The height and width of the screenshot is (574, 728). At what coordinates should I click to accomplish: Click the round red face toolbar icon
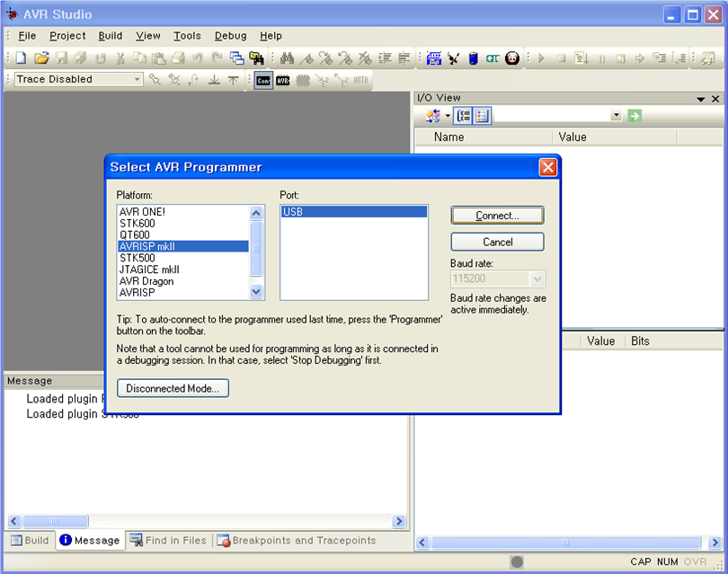pyautogui.click(x=512, y=58)
